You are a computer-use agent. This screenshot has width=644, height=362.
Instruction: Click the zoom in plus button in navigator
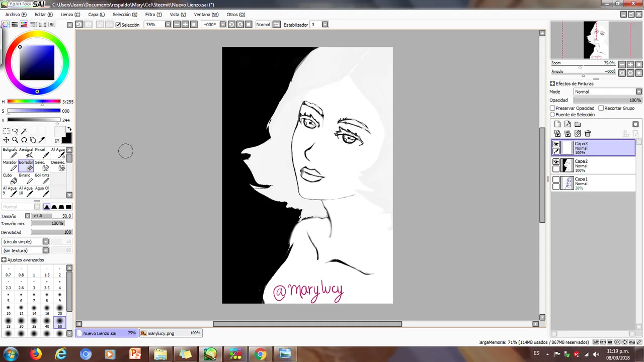point(631,64)
